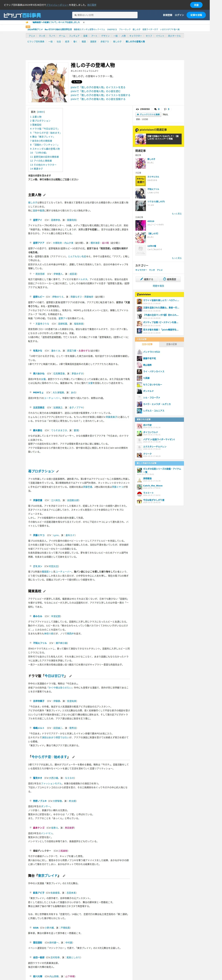Click the pencil edit icon beside 苺プロダクション heading

tap(58, 471)
